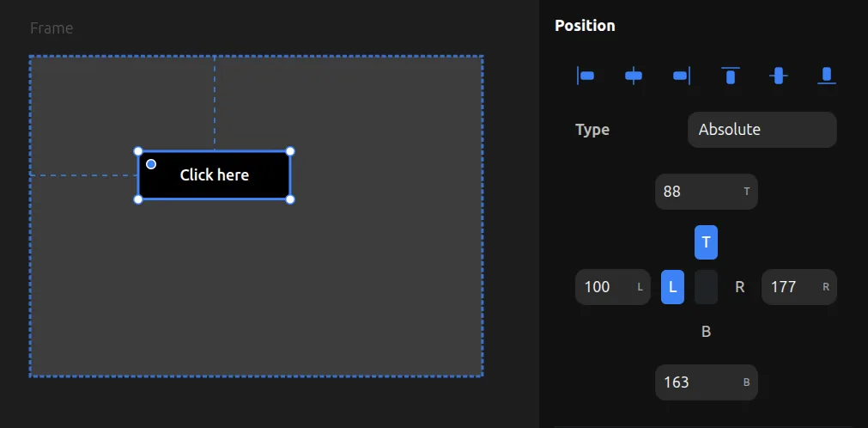Select the Frame label above the canvas
This screenshot has width=868, height=428.
click(52, 28)
